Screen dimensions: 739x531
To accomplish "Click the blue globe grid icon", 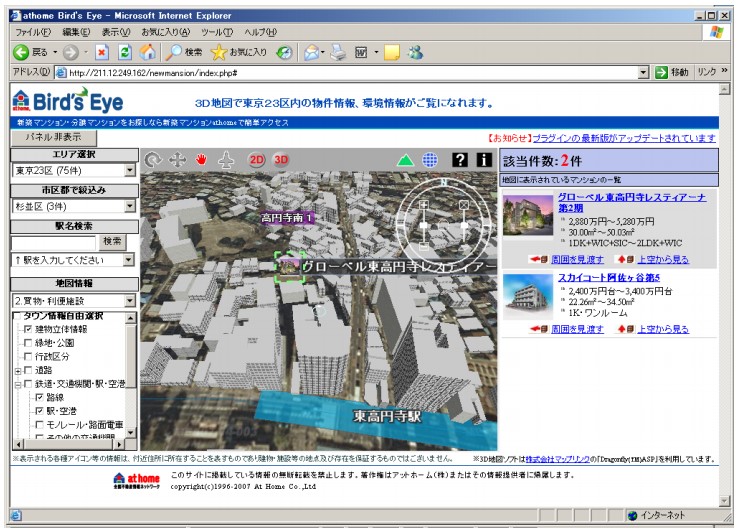I will coord(429,160).
